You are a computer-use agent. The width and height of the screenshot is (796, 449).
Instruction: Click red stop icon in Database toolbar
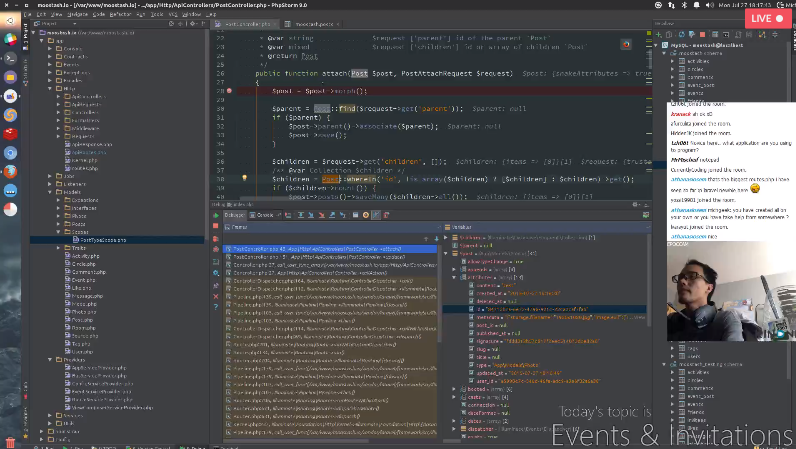[x=703, y=35]
